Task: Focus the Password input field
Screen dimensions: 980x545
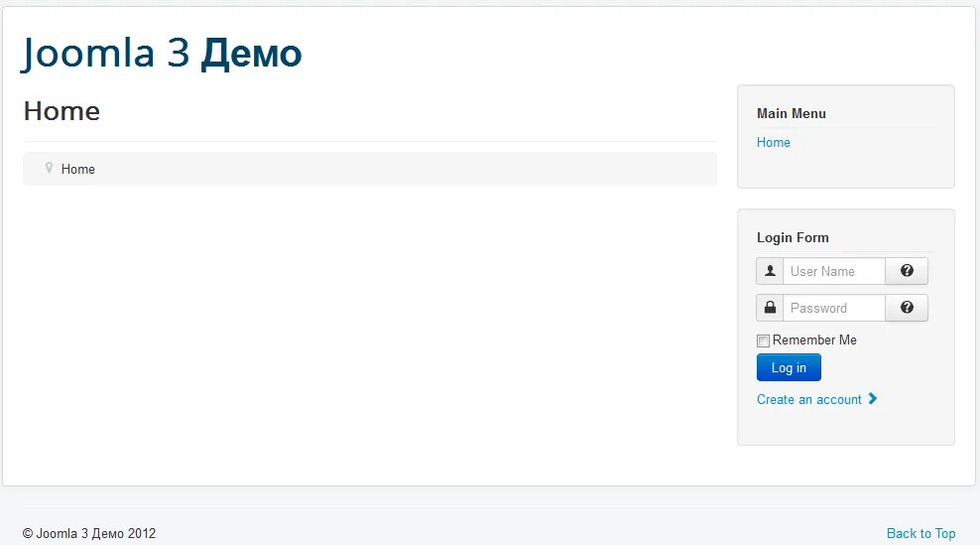Action: tap(833, 308)
